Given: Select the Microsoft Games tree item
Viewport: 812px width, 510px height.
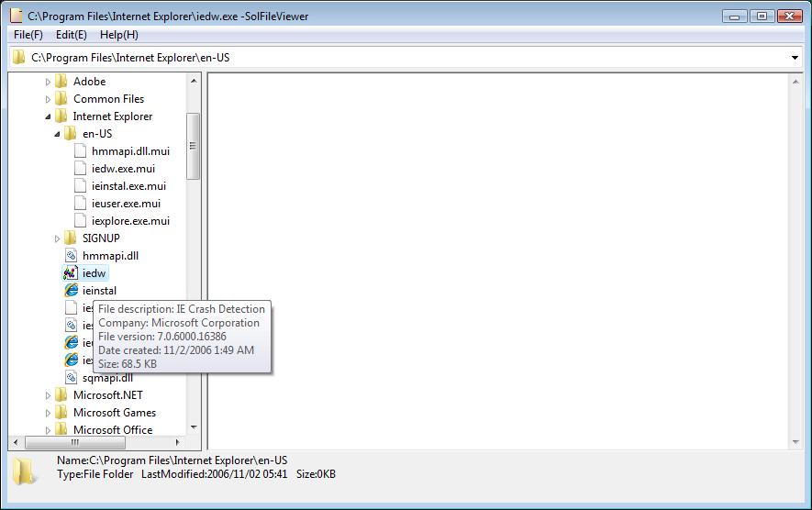Looking at the screenshot, I should point(115,413).
